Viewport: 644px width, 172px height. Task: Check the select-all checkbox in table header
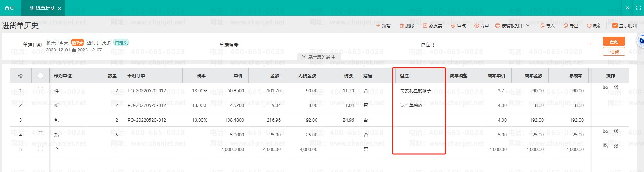pyautogui.click(x=40, y=75)
